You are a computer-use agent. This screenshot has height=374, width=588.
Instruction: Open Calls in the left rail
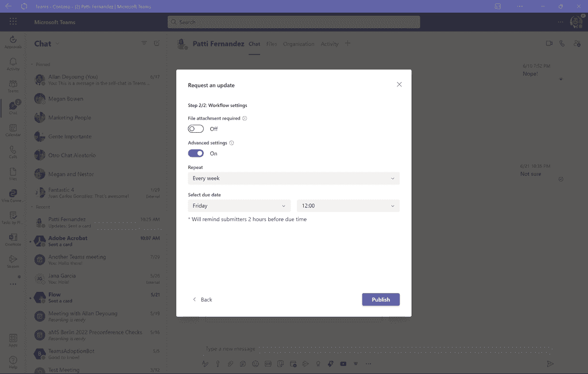[x=13, y=152]
